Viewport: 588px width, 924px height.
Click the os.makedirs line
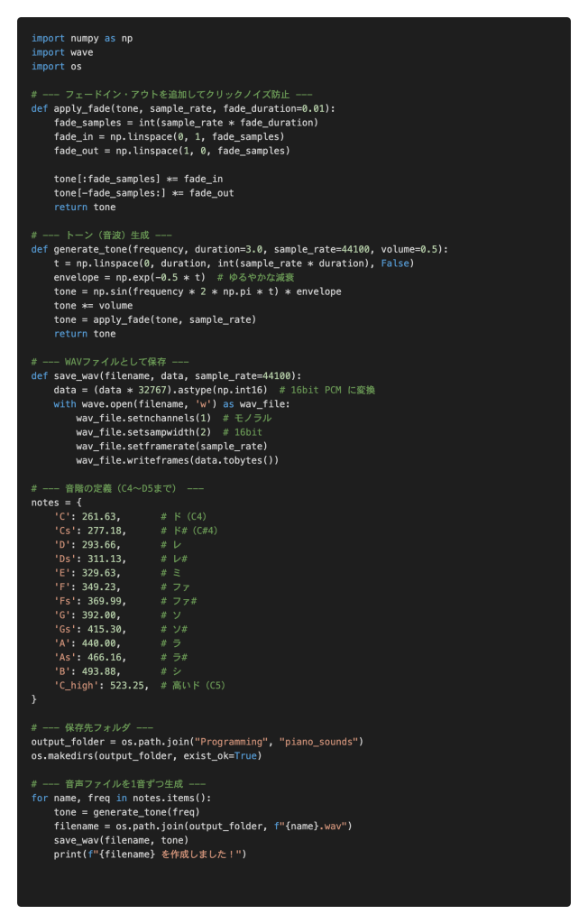pyautogui.click(x=144, y=755)
